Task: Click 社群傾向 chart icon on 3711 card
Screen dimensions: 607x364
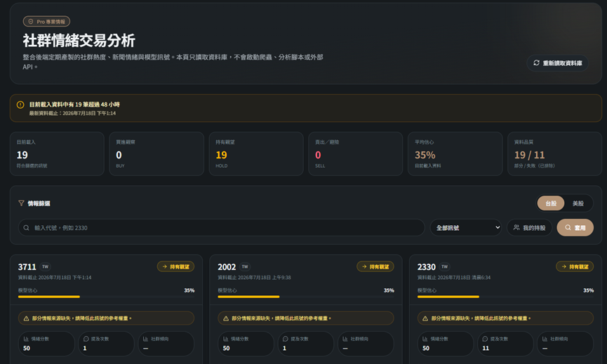Action: click(x=146, y=339)
